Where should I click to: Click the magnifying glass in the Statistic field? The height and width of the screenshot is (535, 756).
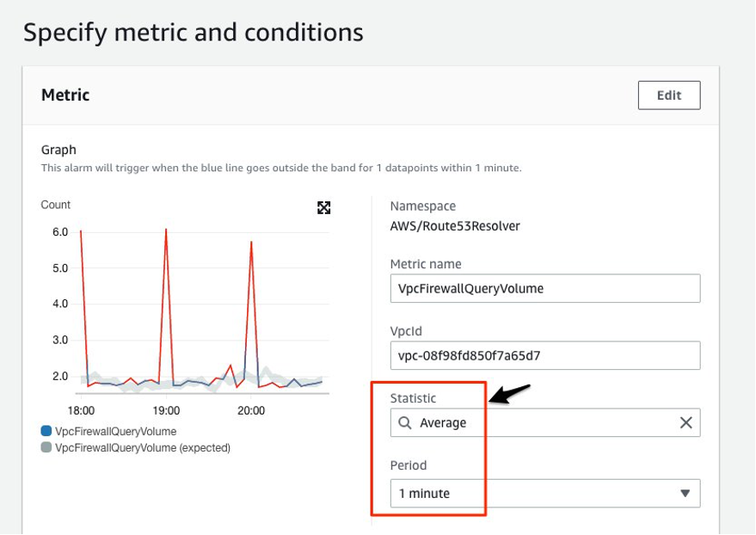[404, 422]
